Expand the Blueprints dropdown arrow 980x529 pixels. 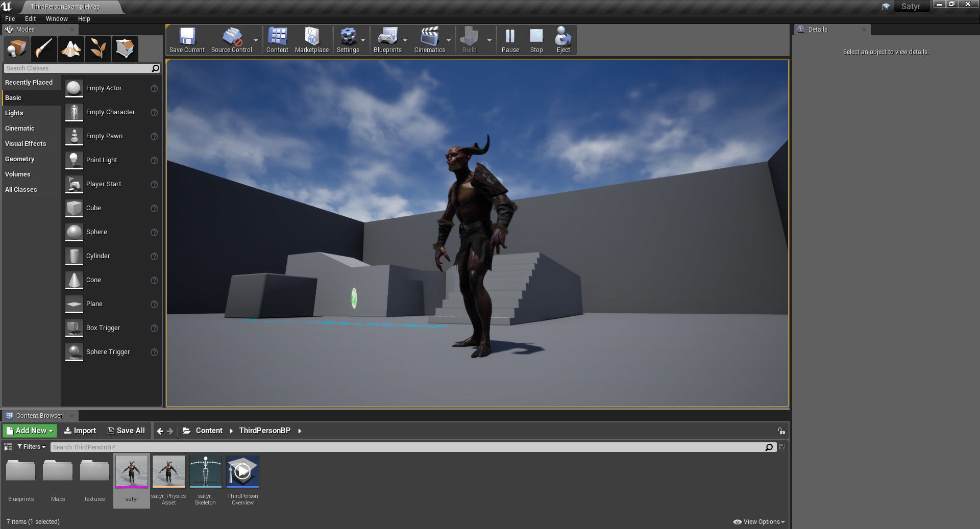point(405,40)
